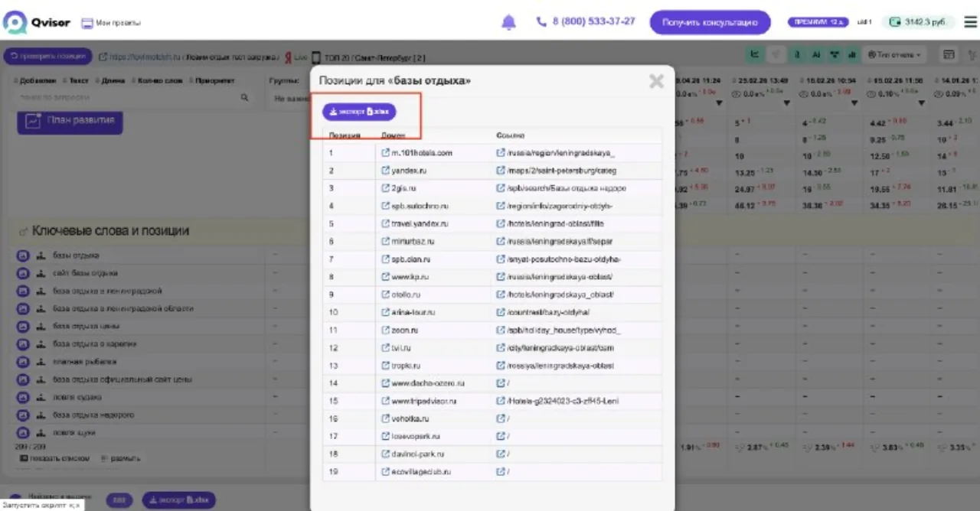This screenshot has height=511, width=980.
Task: Click the Премиум 12 д. badge
Action: click(818, 22)
